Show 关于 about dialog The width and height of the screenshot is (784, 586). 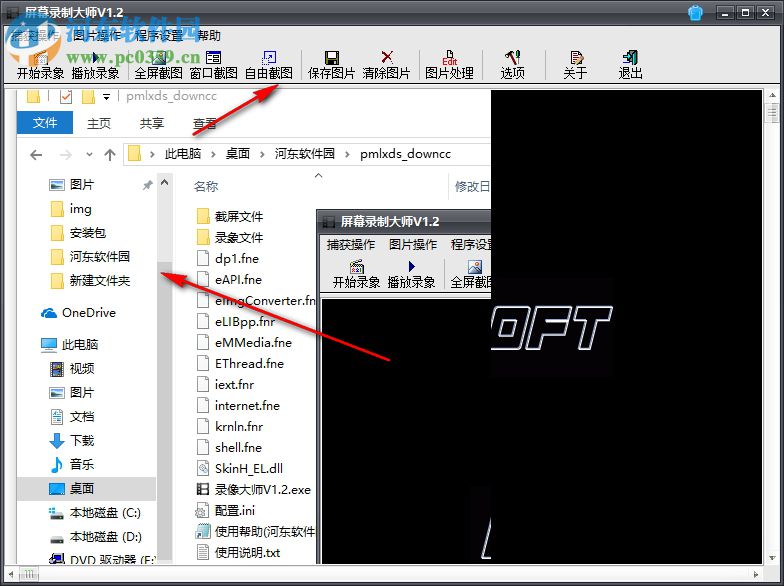pyautogui.click(x=576, y=66)
